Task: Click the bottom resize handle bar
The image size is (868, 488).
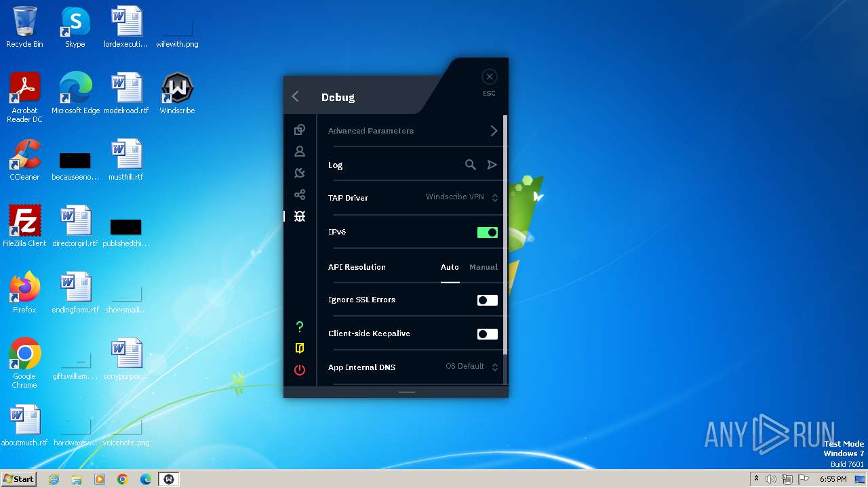Action: coord(407,392)
